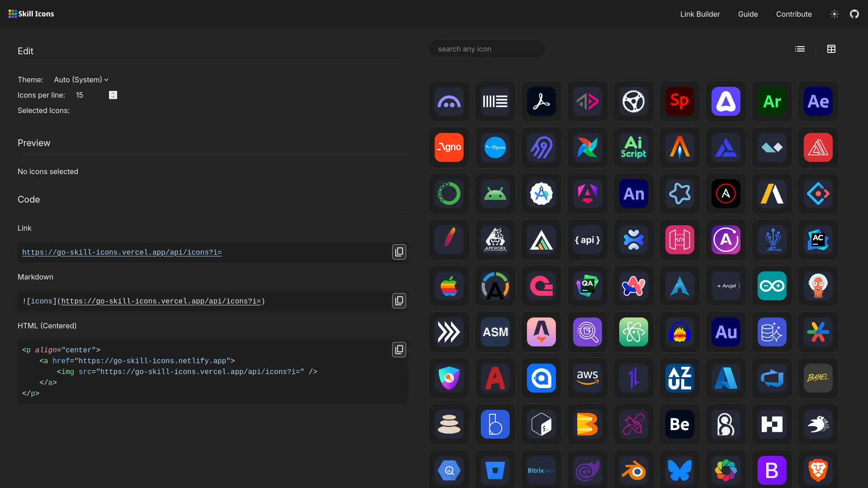Open the go-skill-icons API link URL
Viewport: 868px width, 488px height.
tap(122, 252)
